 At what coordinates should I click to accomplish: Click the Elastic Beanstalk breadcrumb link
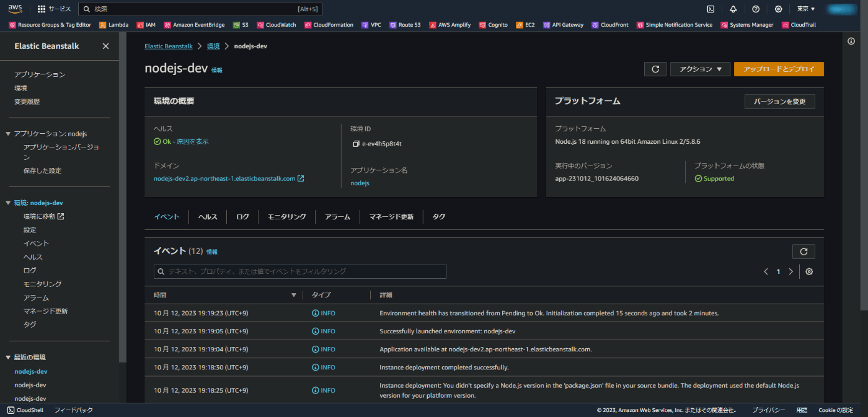point(169,46)
